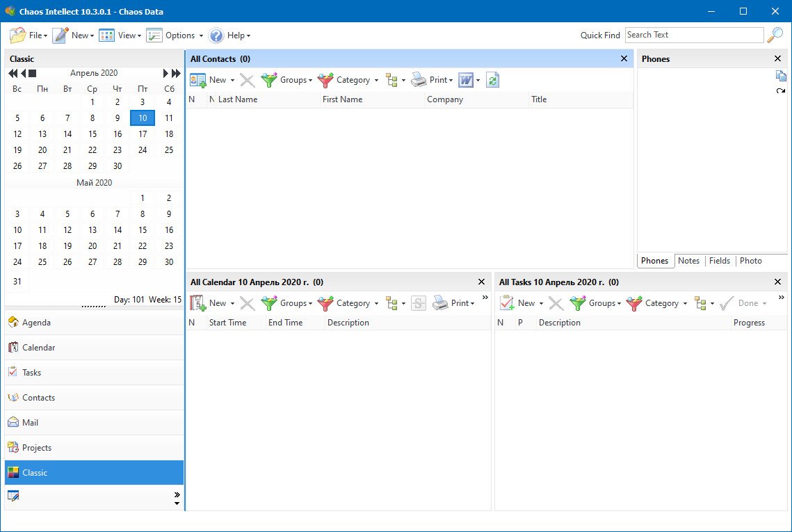
Task: Click the refresh icon in Contacts toolbar
Action: tap(492, 80)
